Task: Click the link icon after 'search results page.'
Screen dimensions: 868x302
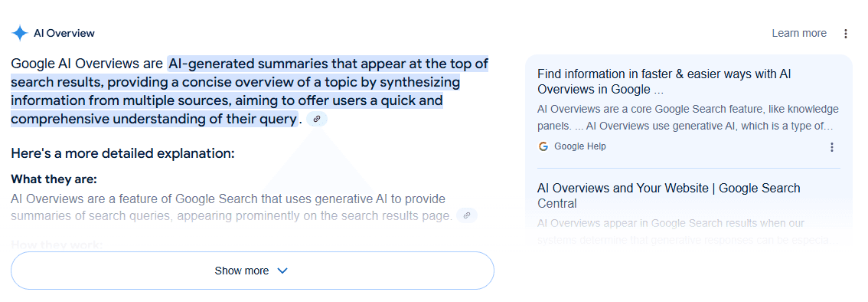Action: [467, 215]
